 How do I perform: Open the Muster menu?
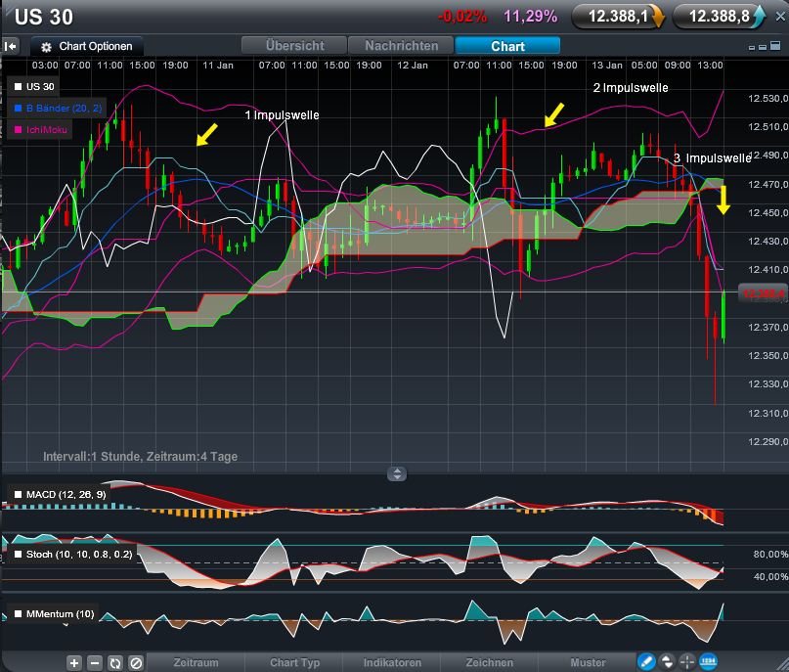coord(588,662)
